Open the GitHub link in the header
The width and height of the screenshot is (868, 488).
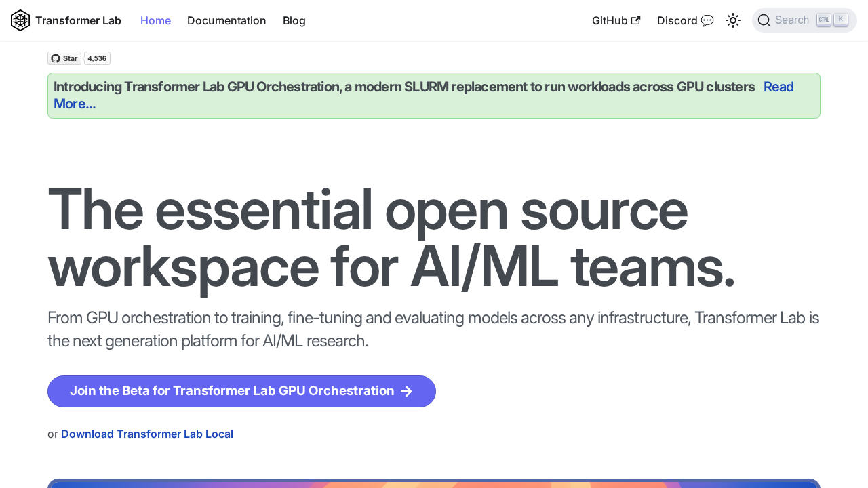coord(608,20)
